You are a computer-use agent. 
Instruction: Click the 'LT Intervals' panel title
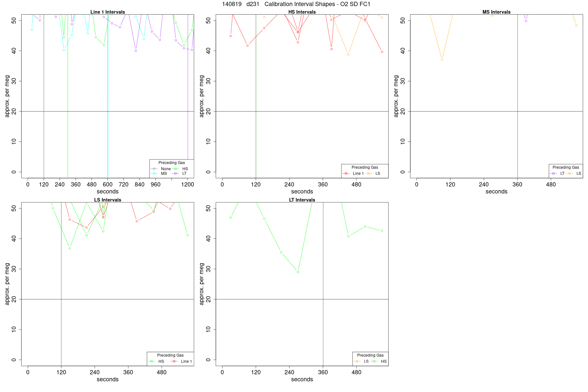coord(302,200)
